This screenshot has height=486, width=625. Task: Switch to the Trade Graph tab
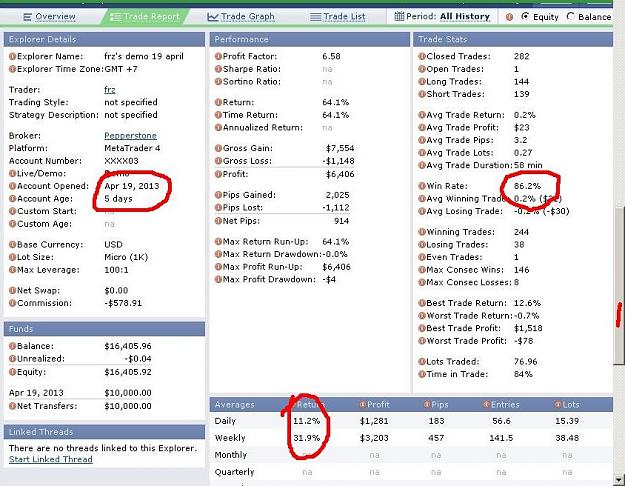241,17
